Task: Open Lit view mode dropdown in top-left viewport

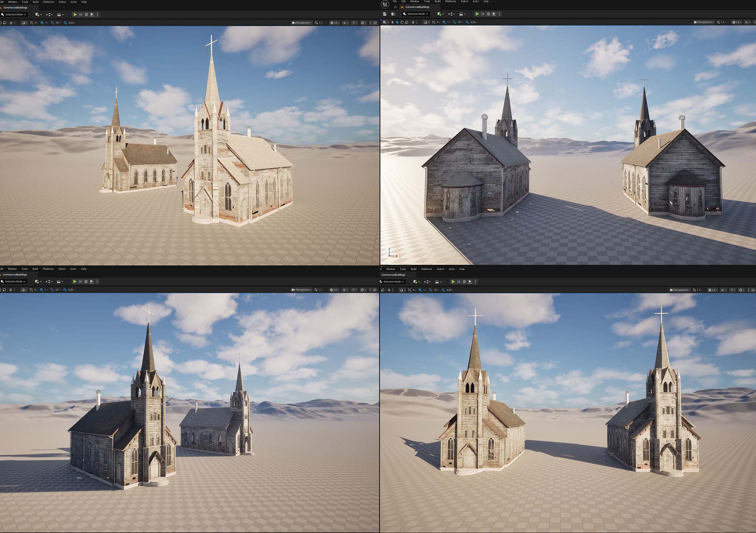Action: click(x=334, y=23)
